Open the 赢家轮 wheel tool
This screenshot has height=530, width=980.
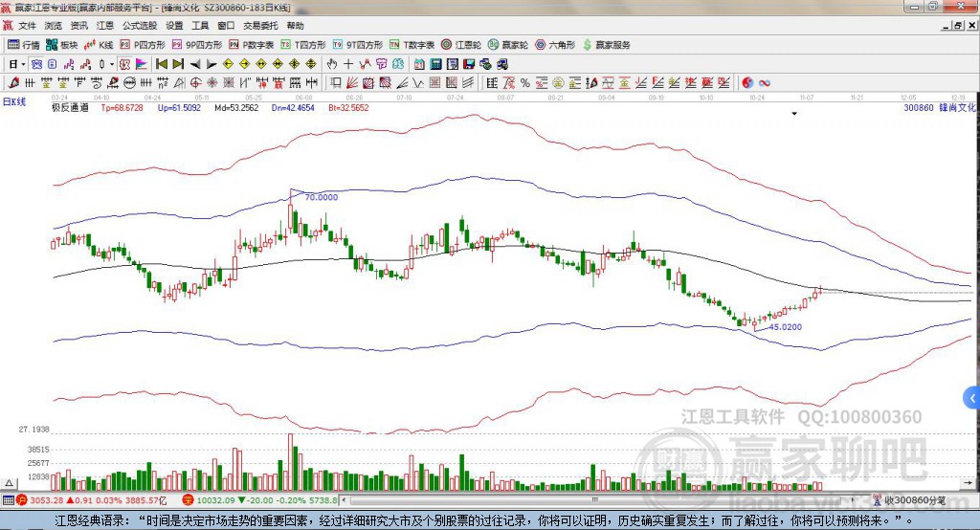508,45
